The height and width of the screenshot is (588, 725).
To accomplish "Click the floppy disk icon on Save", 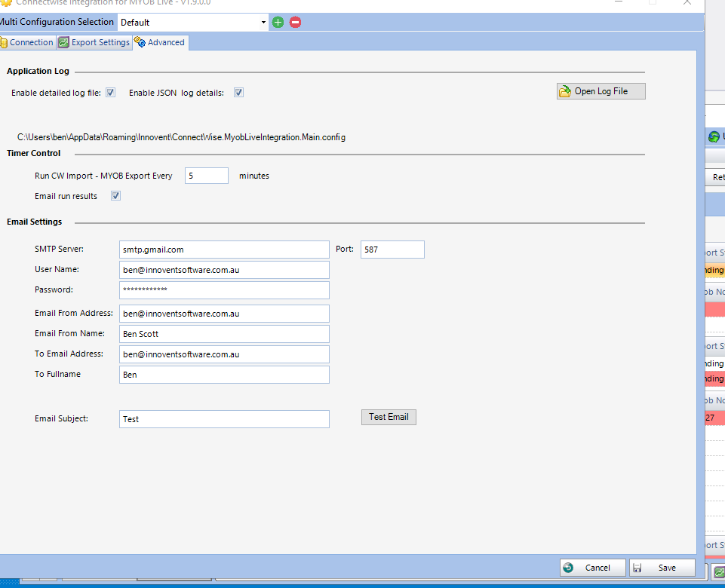I will click(637, 568).
